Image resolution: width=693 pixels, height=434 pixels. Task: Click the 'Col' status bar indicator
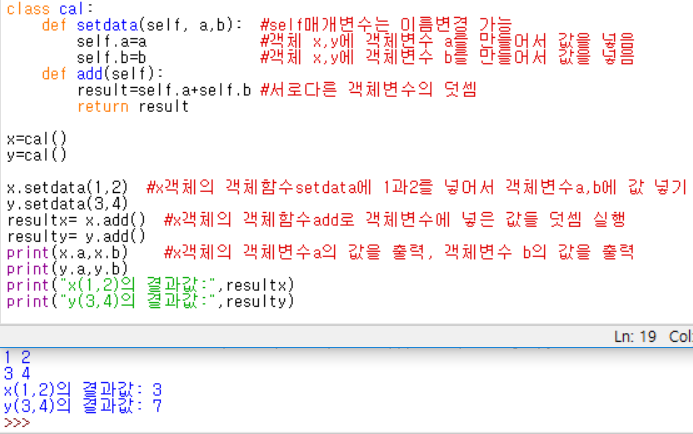tap(681, 337)
